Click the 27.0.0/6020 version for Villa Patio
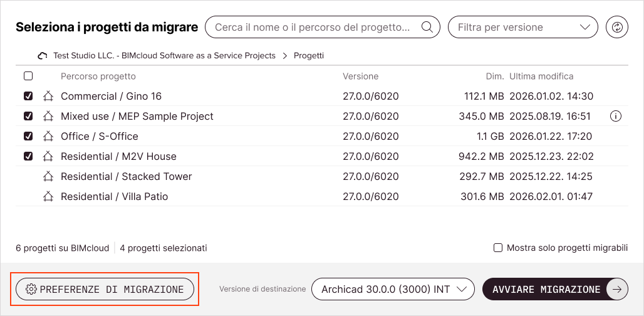This screenshot has height=316, width=644. pos(370,196)
